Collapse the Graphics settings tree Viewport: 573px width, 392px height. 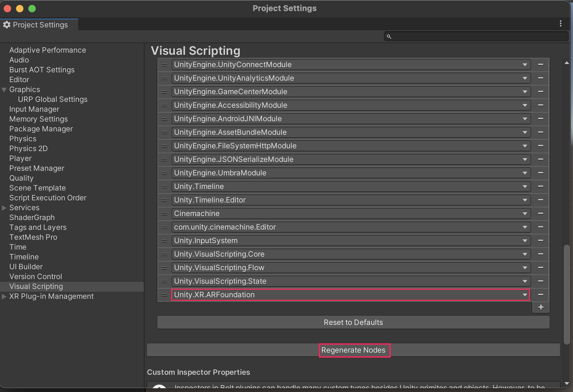pyautogui.click(x=4, y=90)
